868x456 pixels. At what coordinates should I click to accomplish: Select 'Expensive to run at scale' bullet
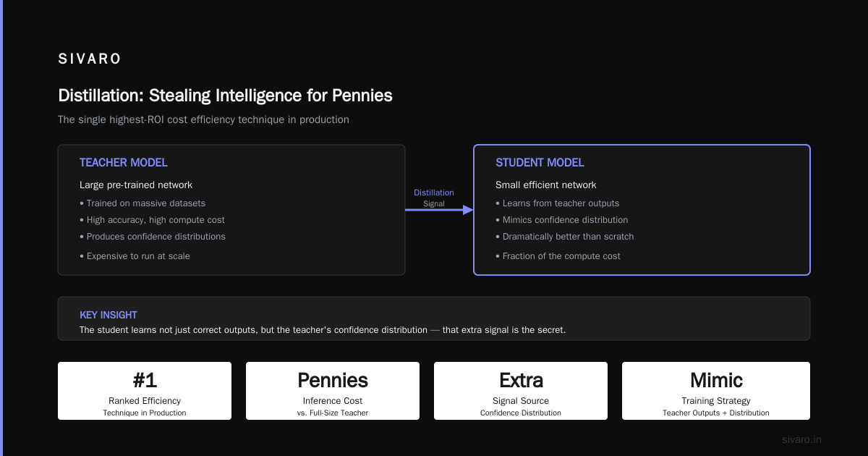(x=135, y=256)
